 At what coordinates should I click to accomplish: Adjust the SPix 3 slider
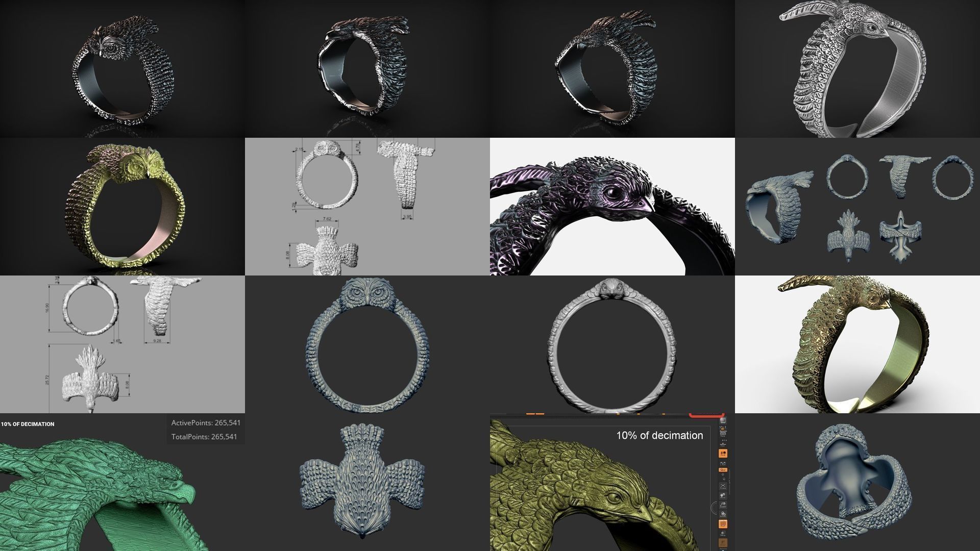click(723, 428)
